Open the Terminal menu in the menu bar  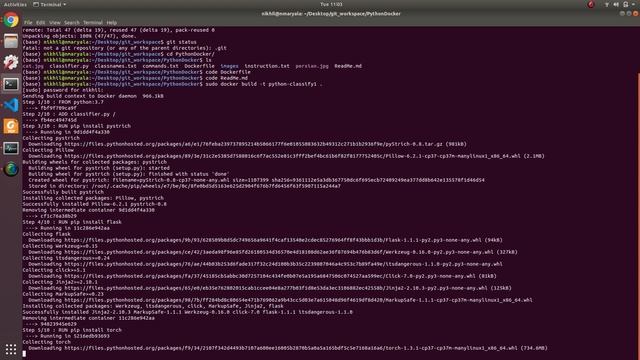[93, 23]
